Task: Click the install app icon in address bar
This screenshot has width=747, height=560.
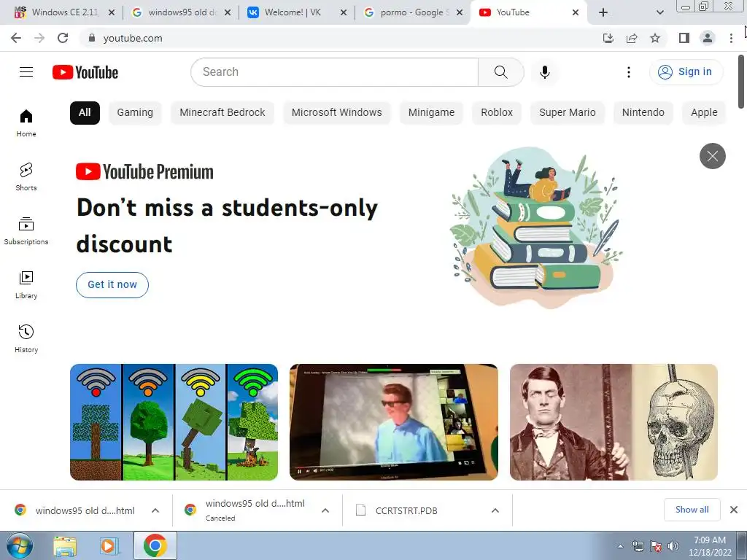Action: (608, 38)
